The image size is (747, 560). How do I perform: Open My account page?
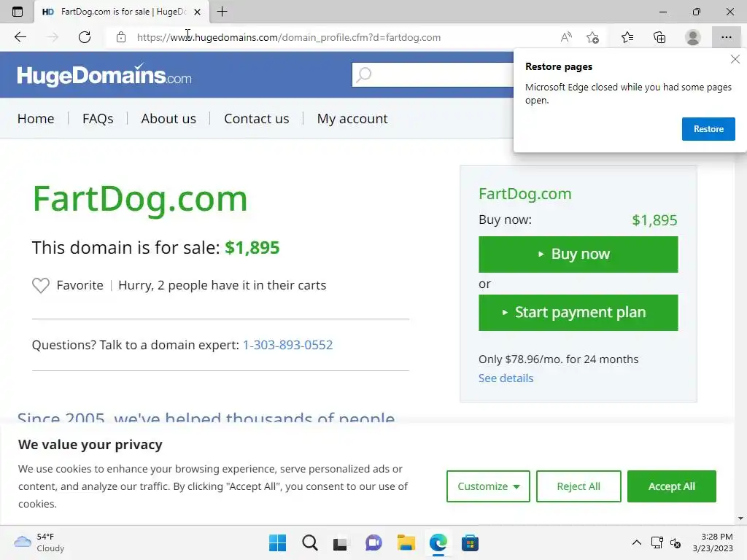pos(352,119)
